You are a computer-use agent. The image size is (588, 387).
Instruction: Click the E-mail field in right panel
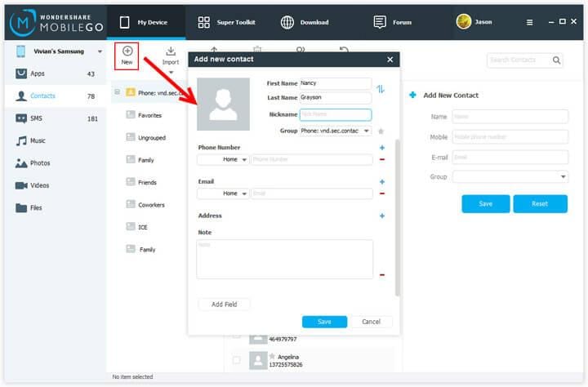[x=510, y=158]
